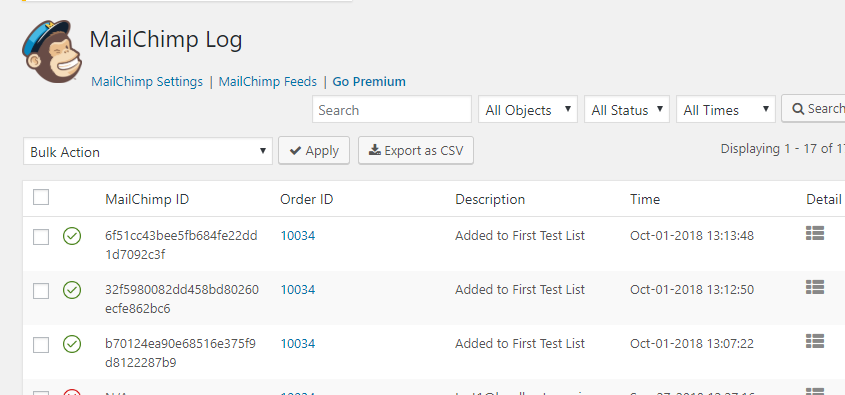The height and width of the screenshot is (395, 845).
Task: Open order 10034 link in the 13:13:48 row
Action: [297, 235]
